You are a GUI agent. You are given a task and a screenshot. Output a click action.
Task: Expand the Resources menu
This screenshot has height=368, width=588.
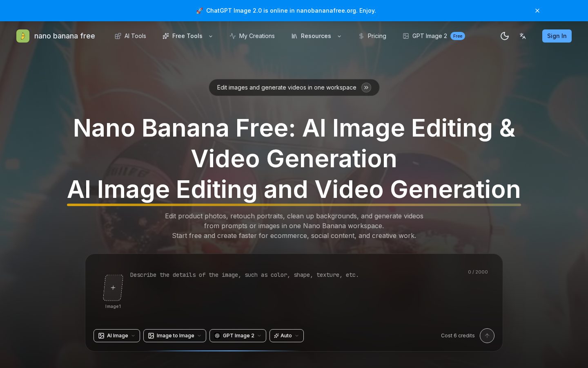tap(316, 36)
